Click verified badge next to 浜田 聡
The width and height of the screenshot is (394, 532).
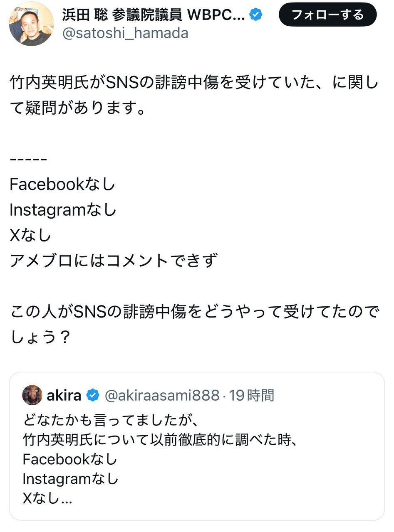pyautogui.click(x=256, y=15)
